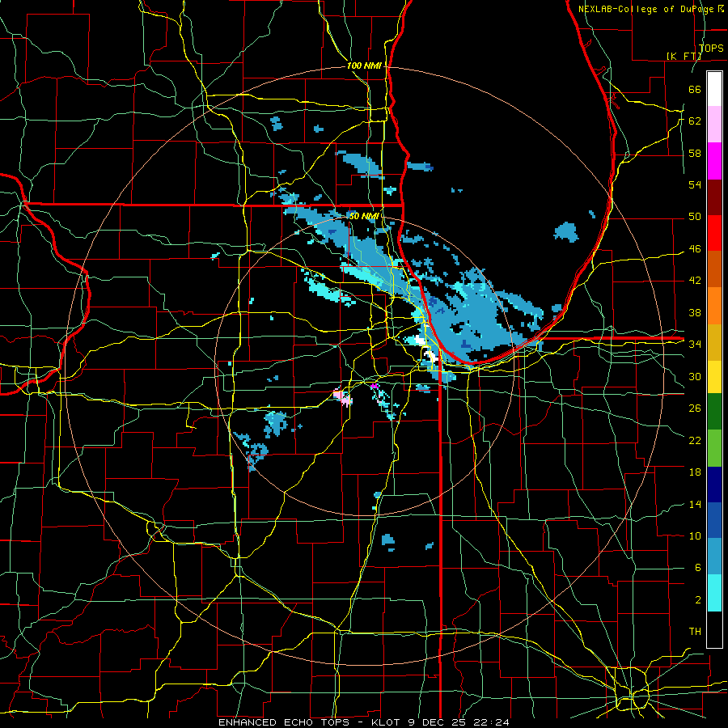
Task: Select the bright red legend swatch
Action: coord(714,233)
